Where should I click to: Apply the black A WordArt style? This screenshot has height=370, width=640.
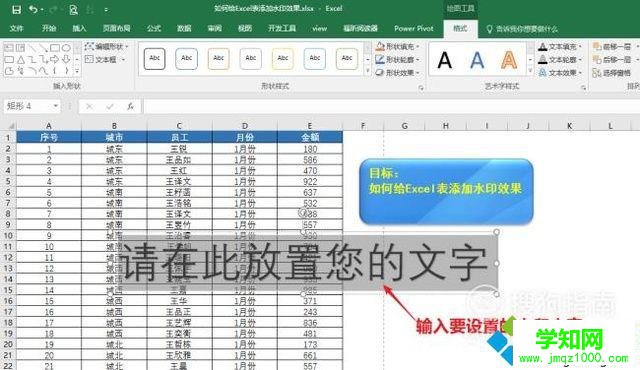point(444,60)
